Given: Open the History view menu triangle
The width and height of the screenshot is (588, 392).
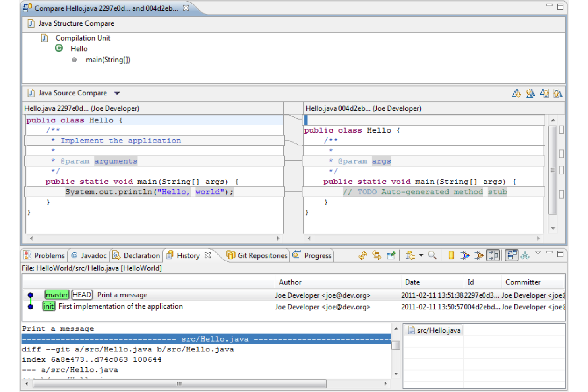Looking at the screenshot, I should (x=538, y=253).
